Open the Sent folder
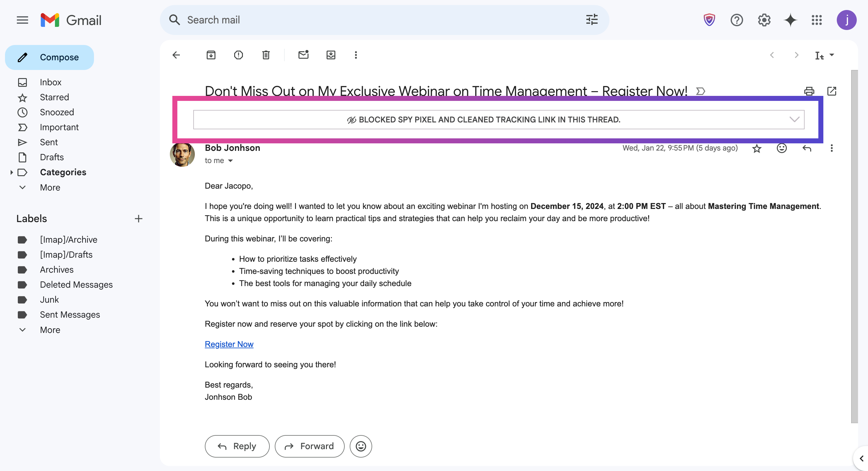This screenshot has width=868, height=471. 48,142
